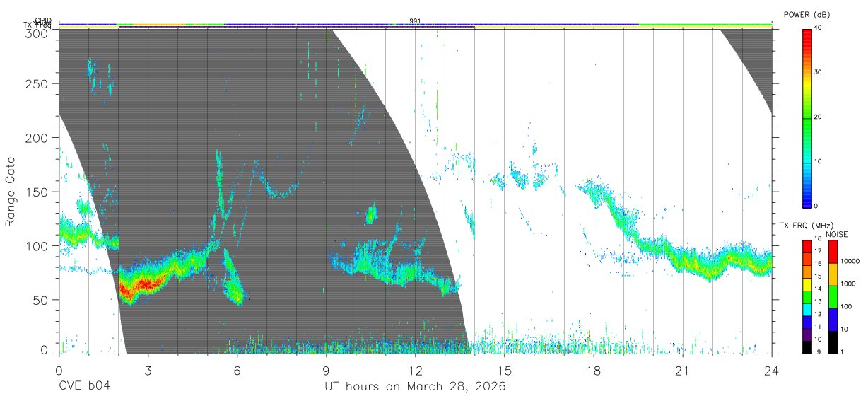Click the 40 tick on the power colorbar
Screen dimensions: 868x401
click(x=819, y=28)
